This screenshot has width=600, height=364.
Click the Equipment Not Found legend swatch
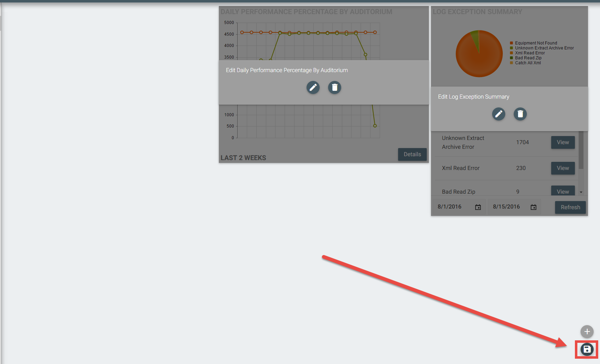click(511, 43)
